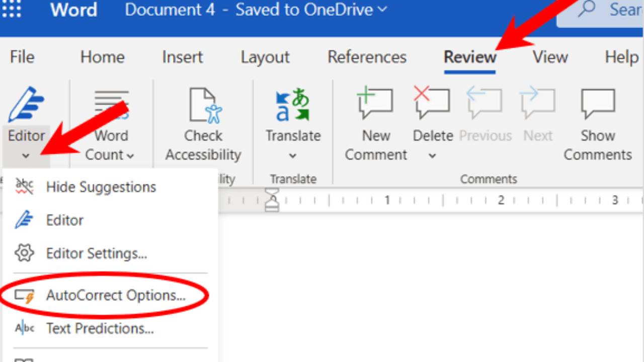644x362 pixels.
Task: Click the Editor pen icon in ribbon
Action: tap(26, 105)
